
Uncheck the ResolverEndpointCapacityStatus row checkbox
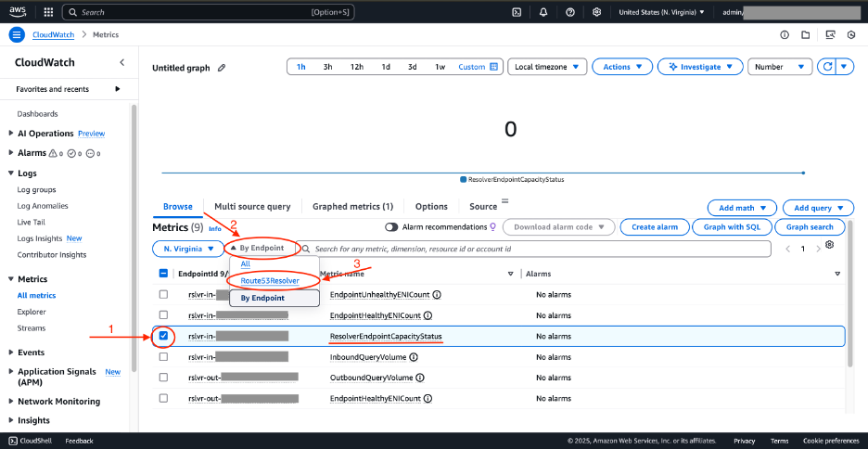[163, 336]
